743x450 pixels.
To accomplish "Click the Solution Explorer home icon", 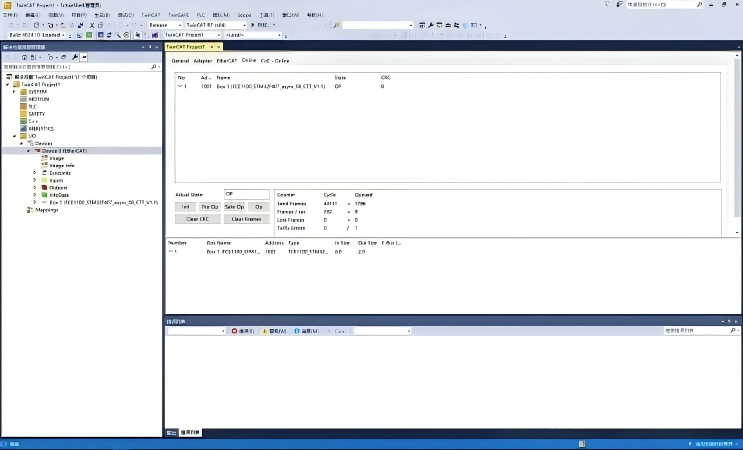I will (x=24, y=57).
